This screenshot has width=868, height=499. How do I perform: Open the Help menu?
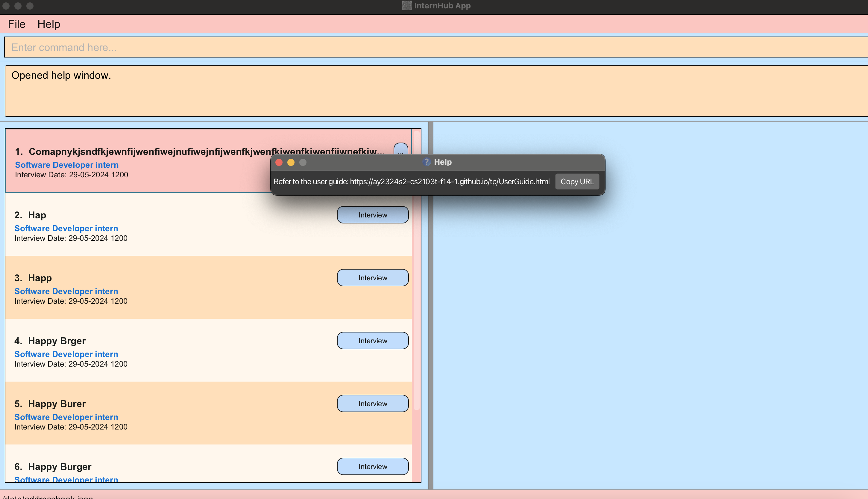[48, 24]
